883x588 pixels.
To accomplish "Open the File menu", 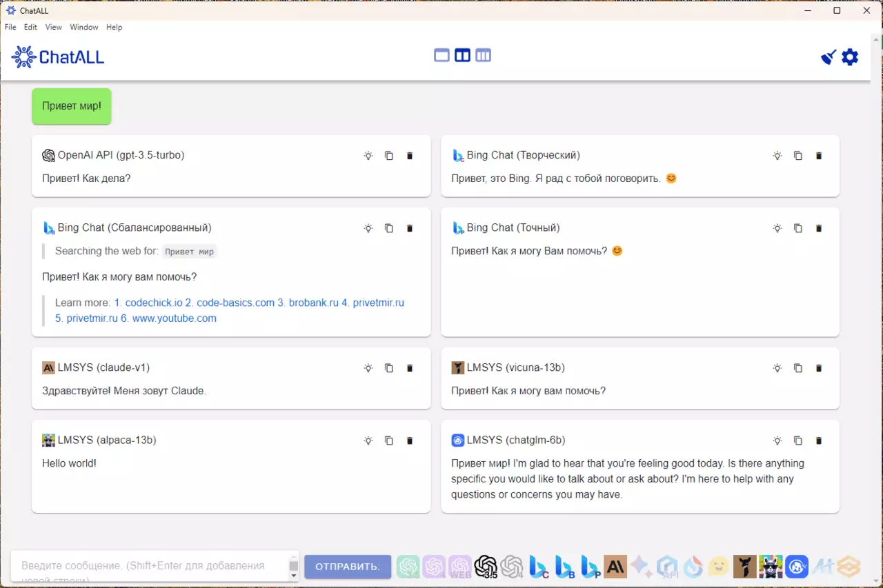I will tap(10, 27).
